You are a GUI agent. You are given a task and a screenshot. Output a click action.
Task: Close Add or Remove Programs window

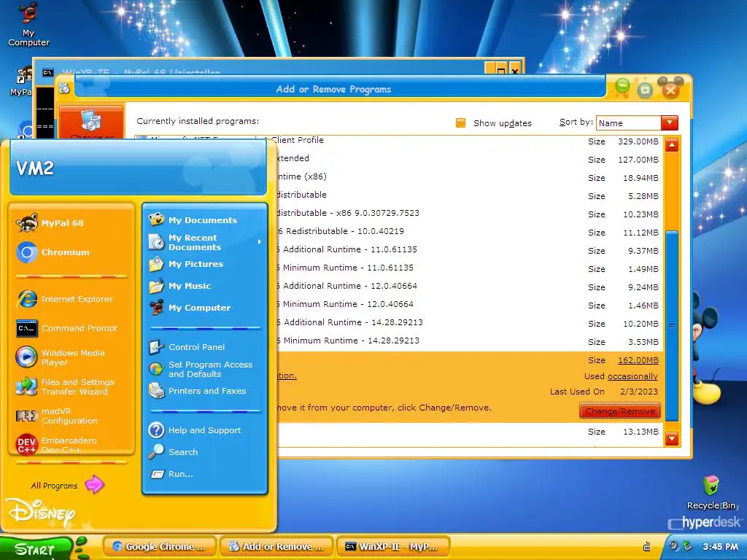(670, 89)
